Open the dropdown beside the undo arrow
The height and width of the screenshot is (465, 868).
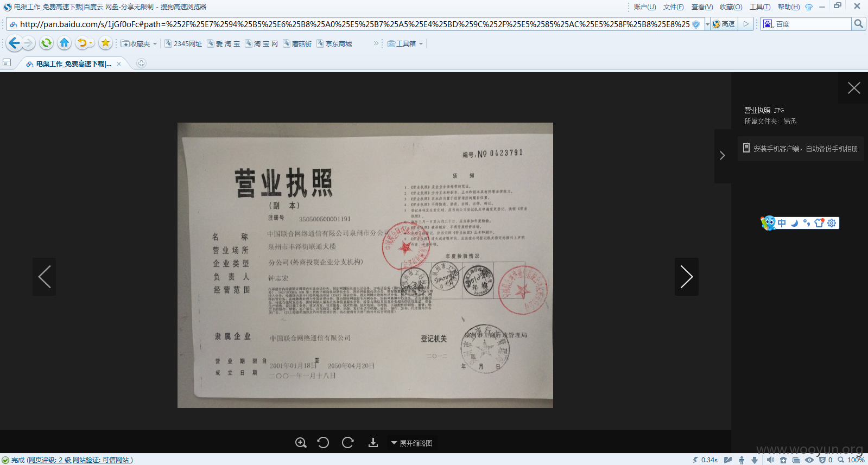pyautogui.click(x=91, y=43)
